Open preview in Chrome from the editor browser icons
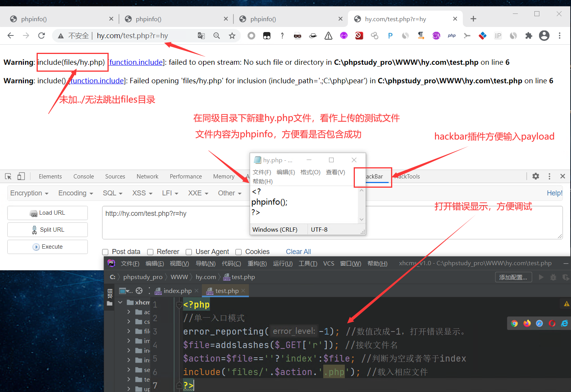 (x=514, y=323)
